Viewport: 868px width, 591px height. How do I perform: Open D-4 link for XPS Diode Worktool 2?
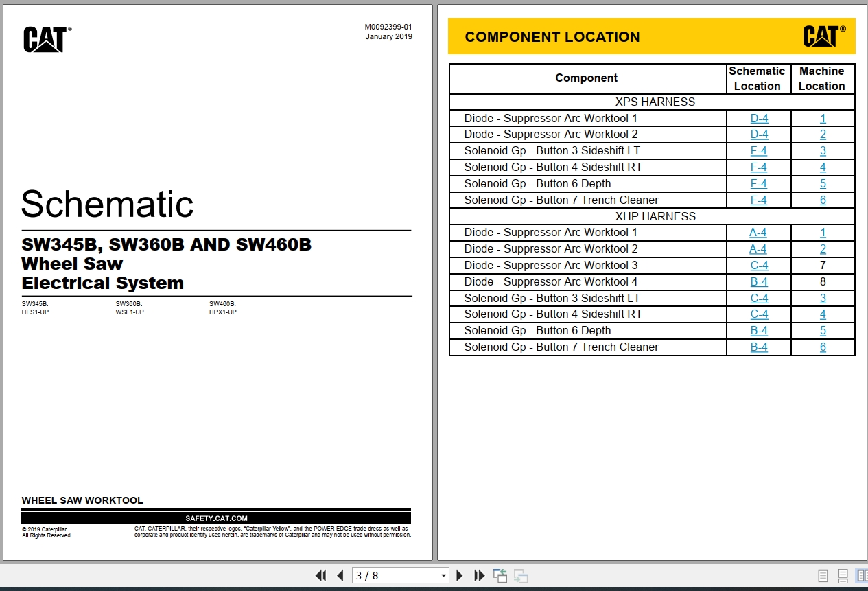[x=759, y=135]
